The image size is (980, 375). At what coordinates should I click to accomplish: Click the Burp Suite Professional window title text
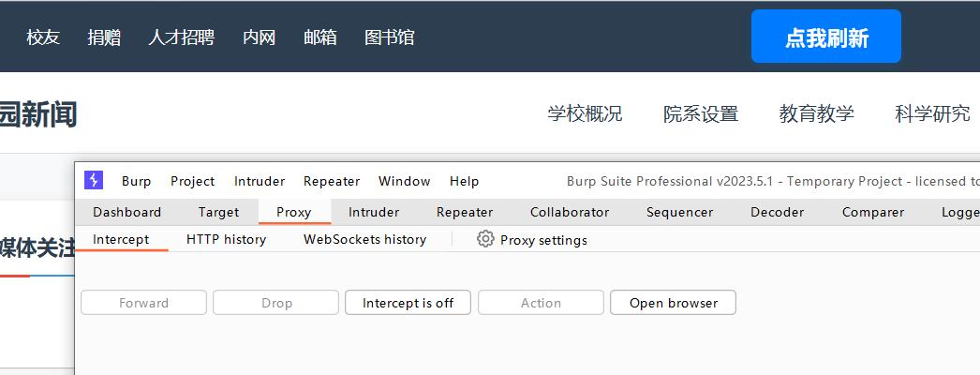click(773, 181)
